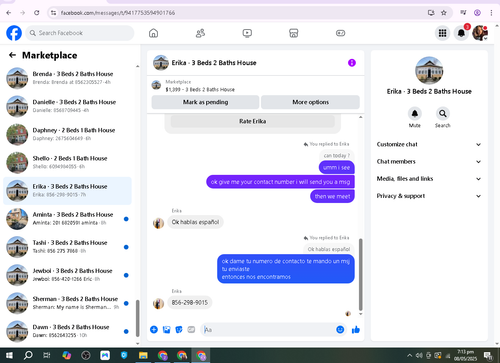Image resolution: width=500 pixels, height=363 pixels.
Task: Click the Rate Erika button
Action: point(252,121)
